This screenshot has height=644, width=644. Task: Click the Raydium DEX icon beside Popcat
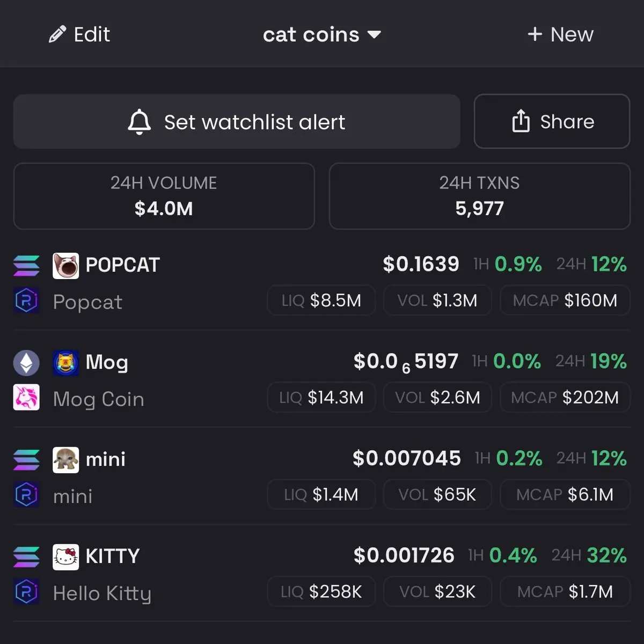click(26, 301)
